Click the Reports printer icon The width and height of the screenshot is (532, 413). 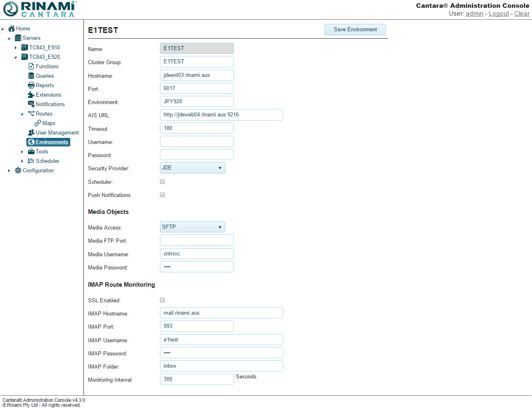click(x=31, y=85)
